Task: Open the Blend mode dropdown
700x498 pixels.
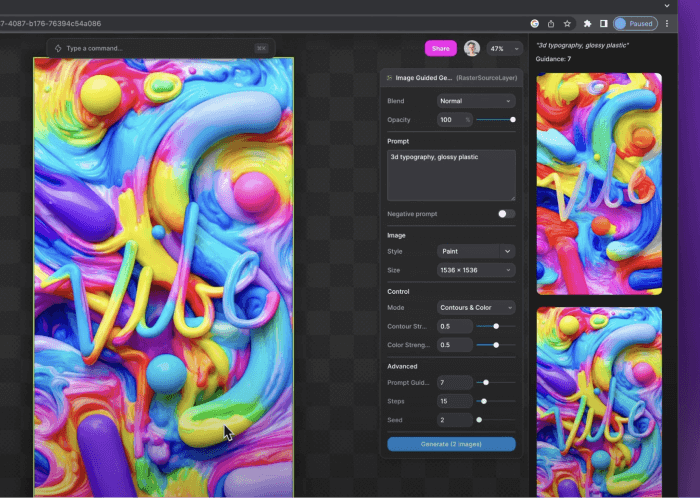Action: 476,101
